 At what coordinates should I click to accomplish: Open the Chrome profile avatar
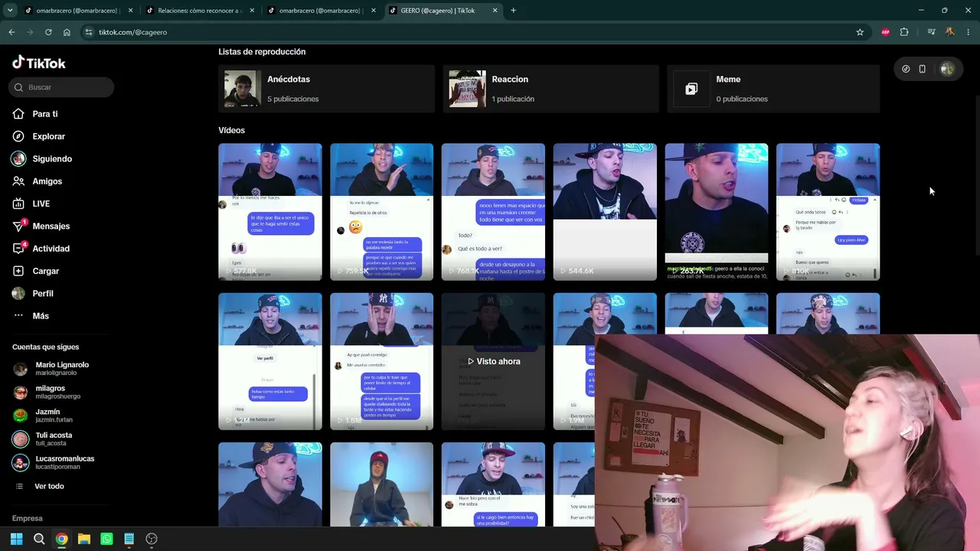click(x=950, y=32)
